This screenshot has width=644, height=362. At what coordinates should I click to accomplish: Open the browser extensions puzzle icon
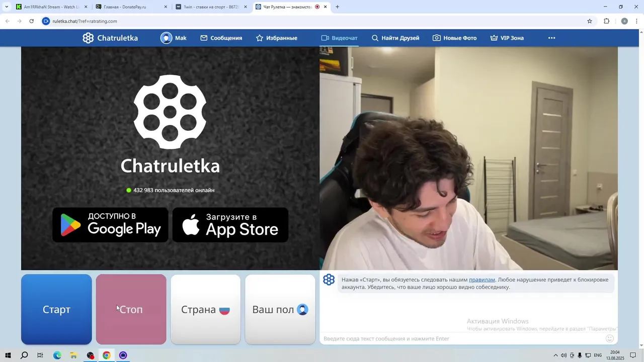(x=606, y=21)
